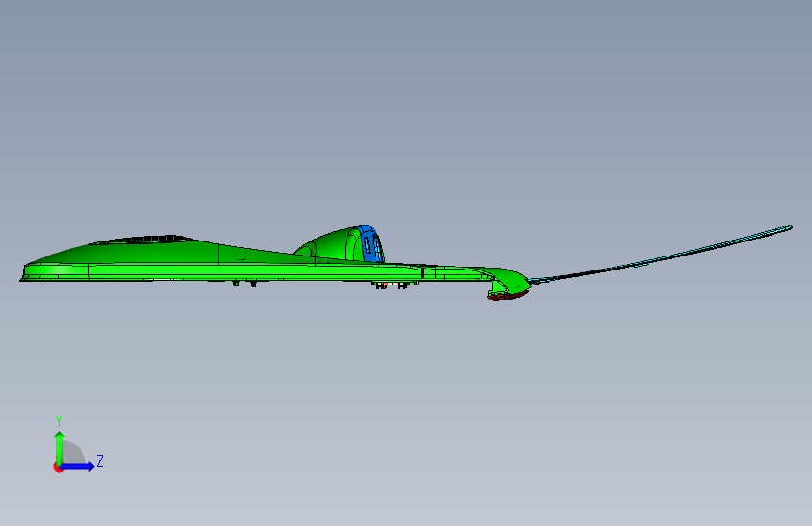812x526 pixels.
Task: Click the green Y axis arrow of the triad
Action: click(60, 448)
